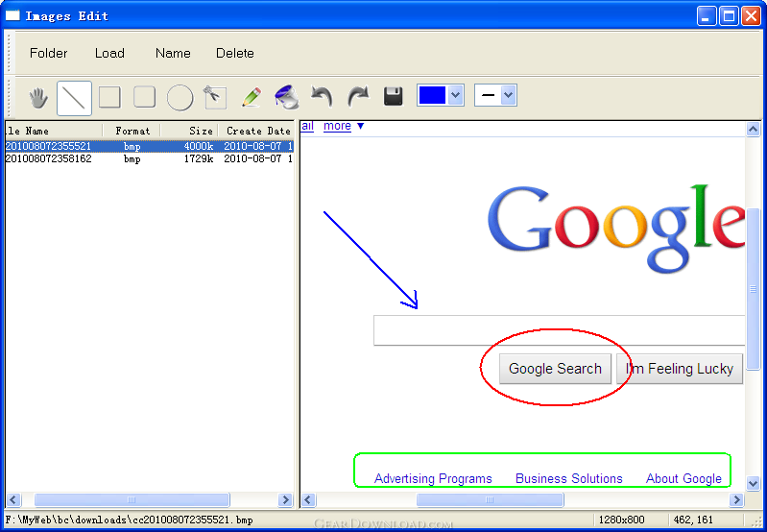Screen dimensions: 767x532
Task: Expand the triangle next to 'more'
Action: tap(361, 126)
